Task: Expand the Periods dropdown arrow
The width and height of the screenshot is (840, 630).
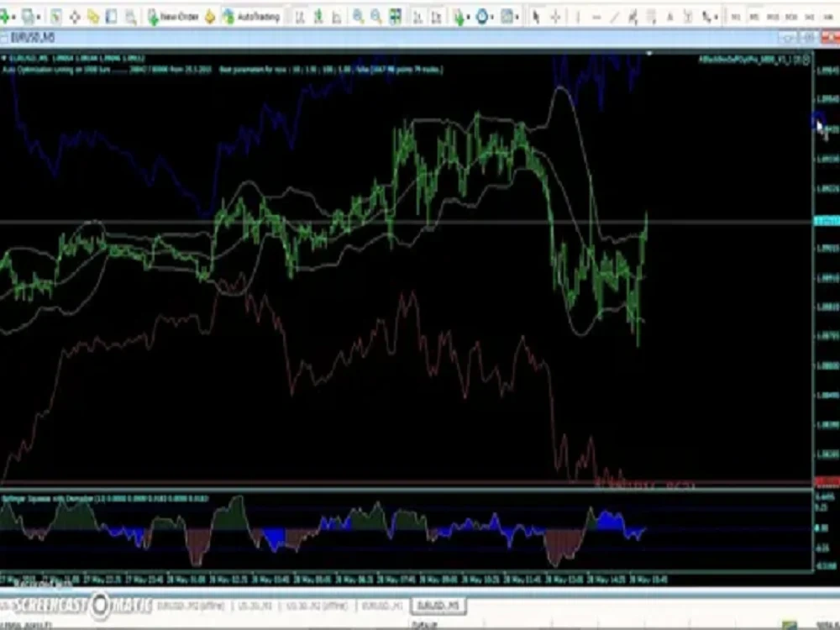Action: (491, 17)
